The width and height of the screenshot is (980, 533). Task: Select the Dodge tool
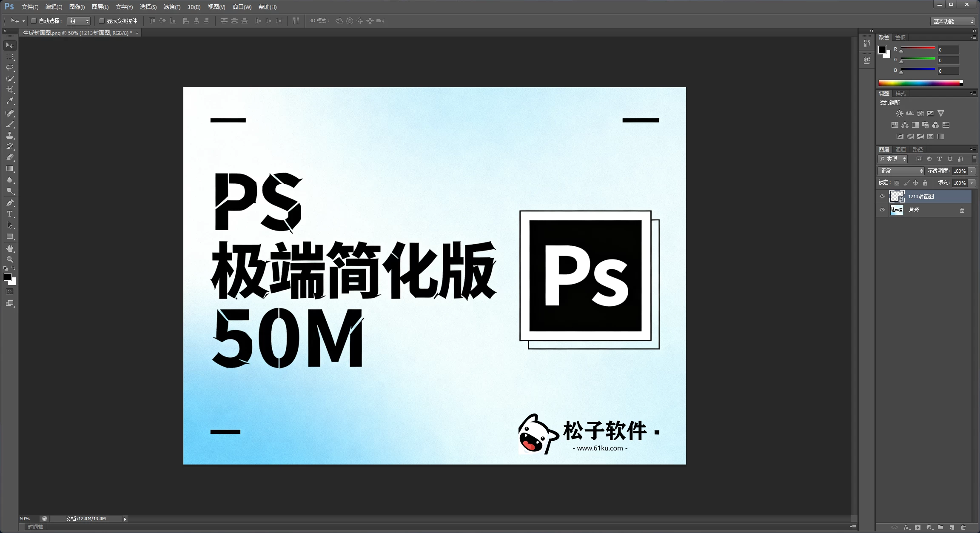[x=10, y=191]
